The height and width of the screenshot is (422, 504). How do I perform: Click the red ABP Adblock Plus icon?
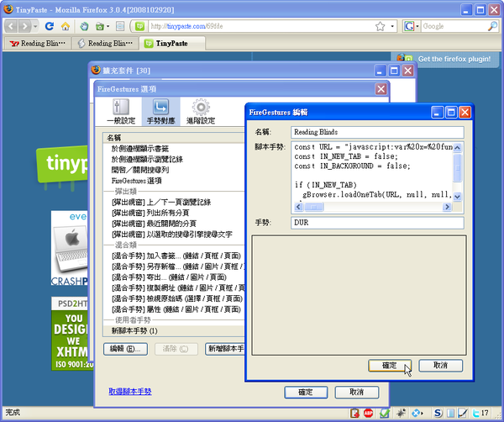tap(369, 413)
